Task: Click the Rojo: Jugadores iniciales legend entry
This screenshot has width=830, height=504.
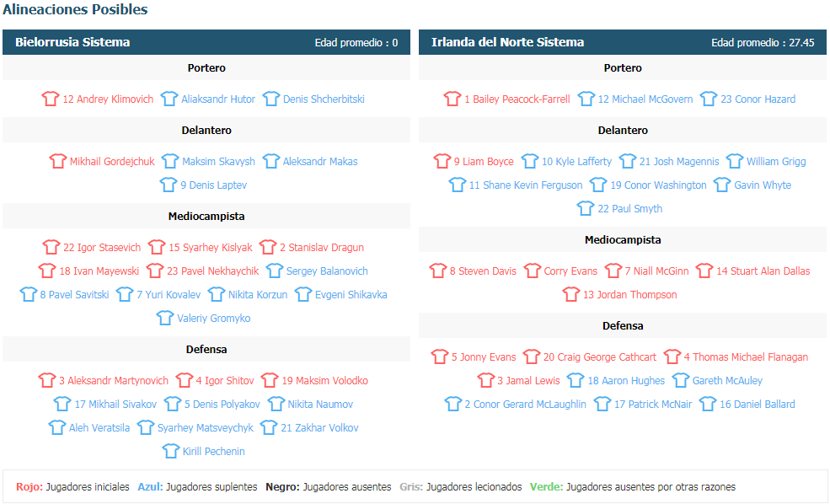Action: (72, 486)
